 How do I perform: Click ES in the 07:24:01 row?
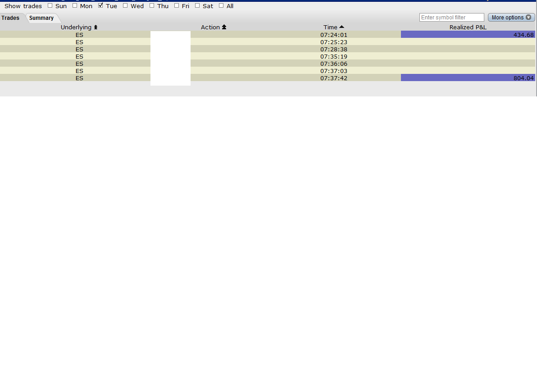point(79,35)
